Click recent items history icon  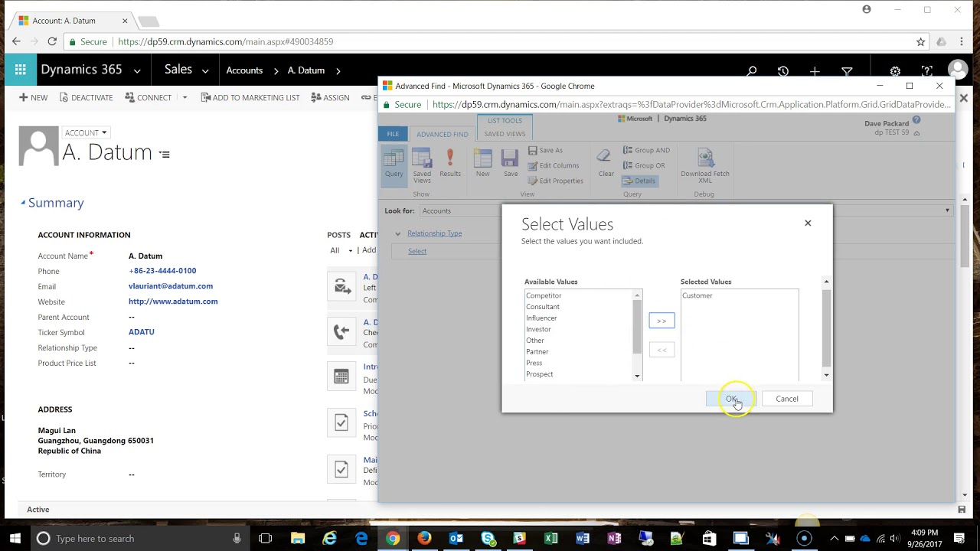[x=782, y=71]
